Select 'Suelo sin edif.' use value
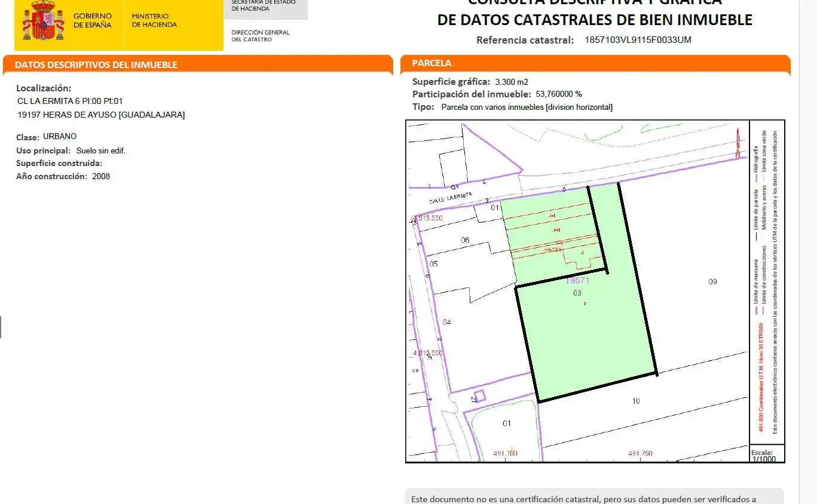This screenshot has width=817, height=504. pyautogui.click(x=101, y=151)
